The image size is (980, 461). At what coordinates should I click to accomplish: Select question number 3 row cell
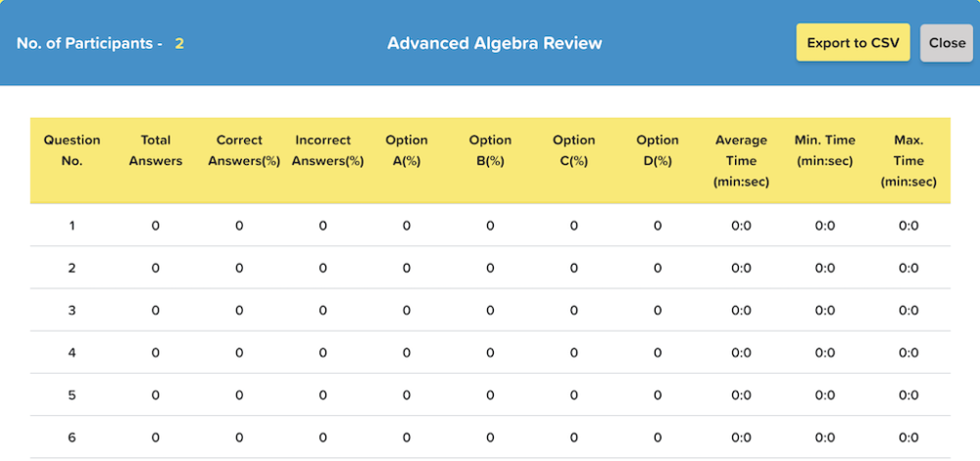[72, 310]
